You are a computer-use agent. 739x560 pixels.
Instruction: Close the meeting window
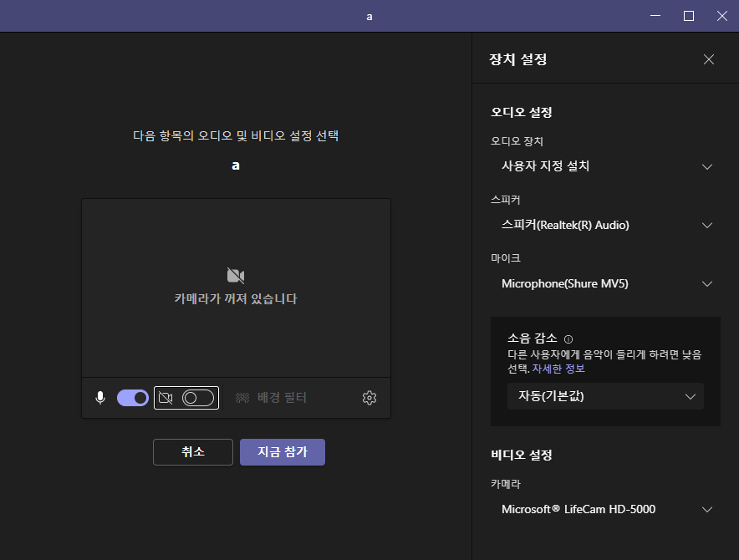(722, 16)
